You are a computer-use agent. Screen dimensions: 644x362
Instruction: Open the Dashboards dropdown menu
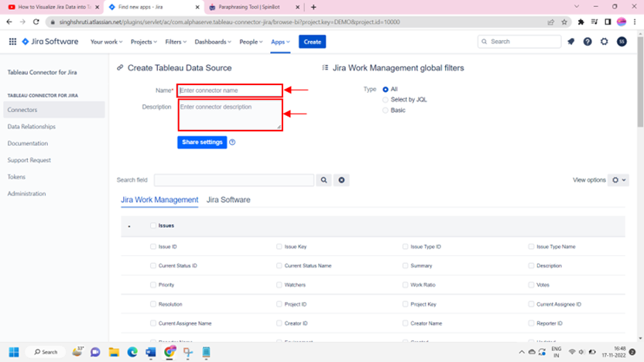click(x=213, y=42)
